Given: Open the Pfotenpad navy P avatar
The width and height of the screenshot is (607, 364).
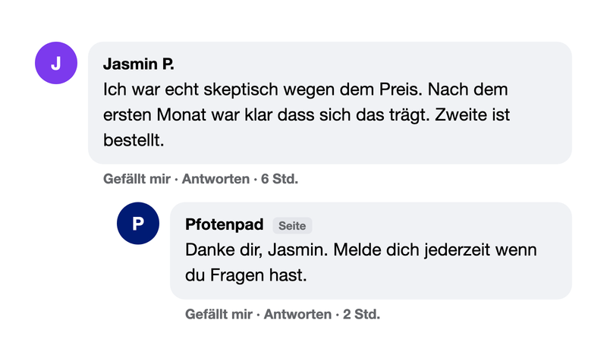Looking at the screenshot, I should pyautogui.click(x=138, y=223).
